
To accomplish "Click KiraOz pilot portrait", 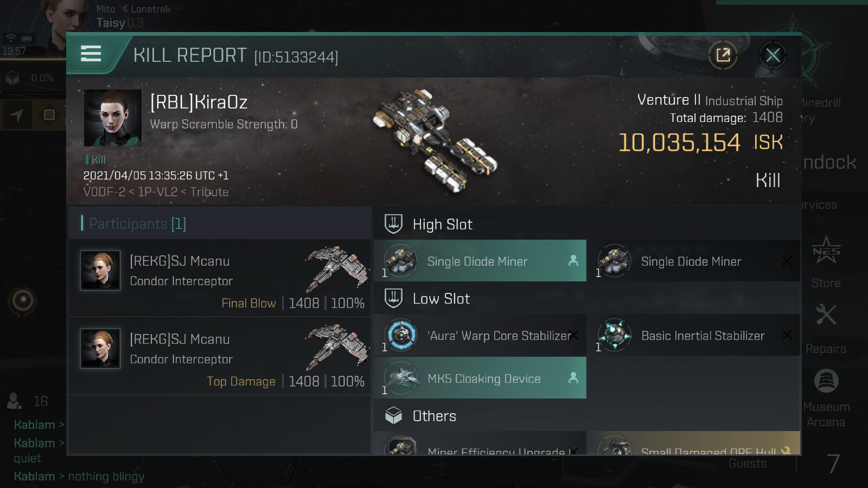I will point(113,118).
